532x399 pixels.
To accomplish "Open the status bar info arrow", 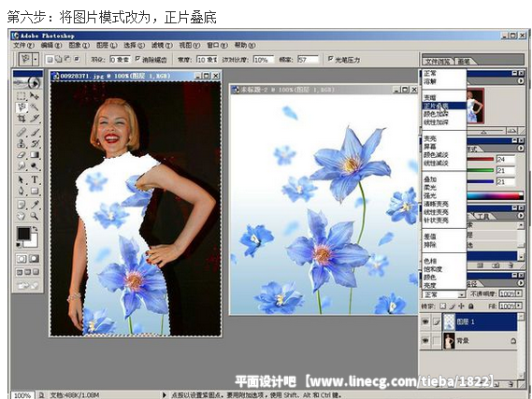I will click(165, 394).
